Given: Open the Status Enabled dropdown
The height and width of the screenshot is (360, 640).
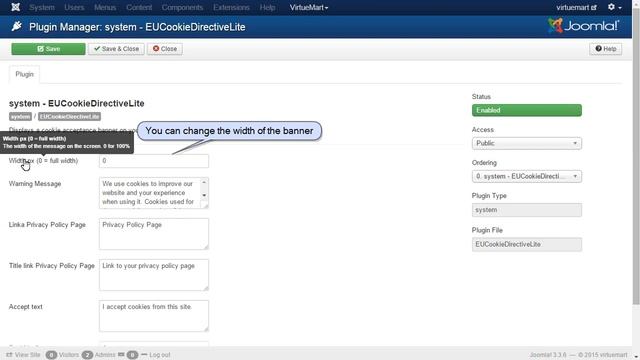Looking at the screenshot, I should click(527, 110).
